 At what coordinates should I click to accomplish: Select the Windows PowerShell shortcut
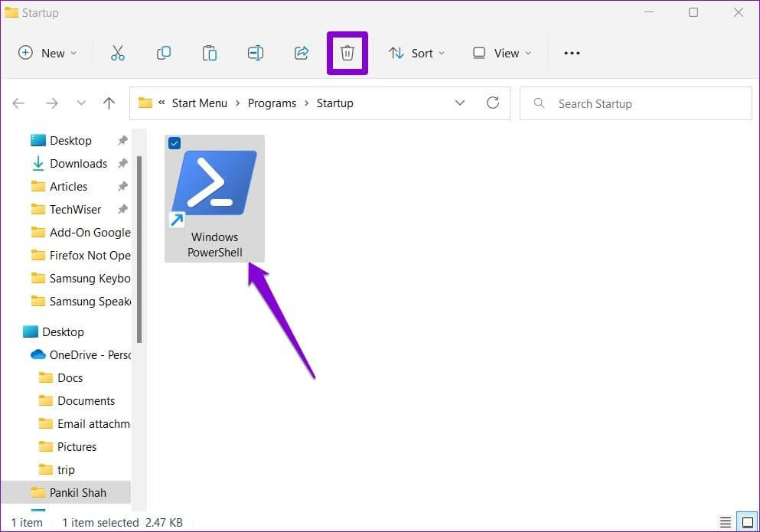coord(214,199)
